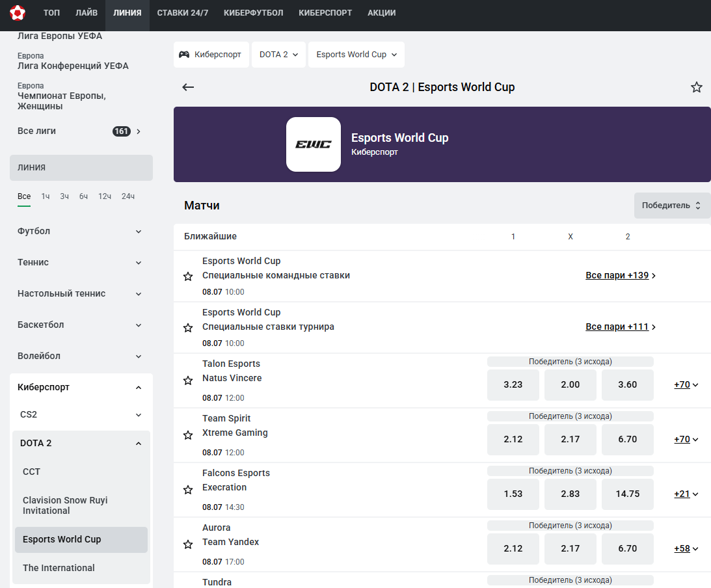Select Clavision Snow Ruyi Invitational tournament
Viewport: 711px width, 588px height.
pos(81,505)
